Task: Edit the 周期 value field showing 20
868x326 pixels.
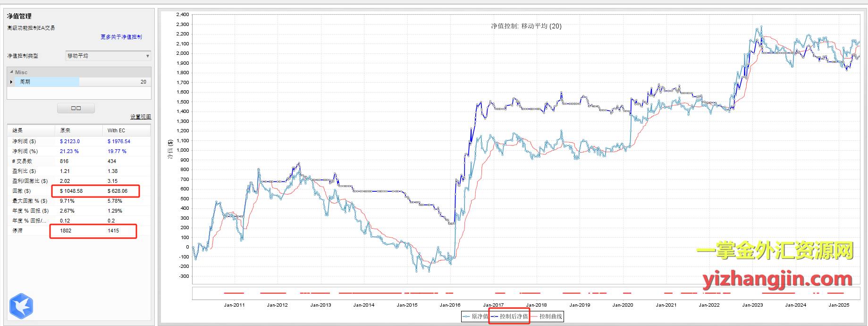Action: coord(115,82)
